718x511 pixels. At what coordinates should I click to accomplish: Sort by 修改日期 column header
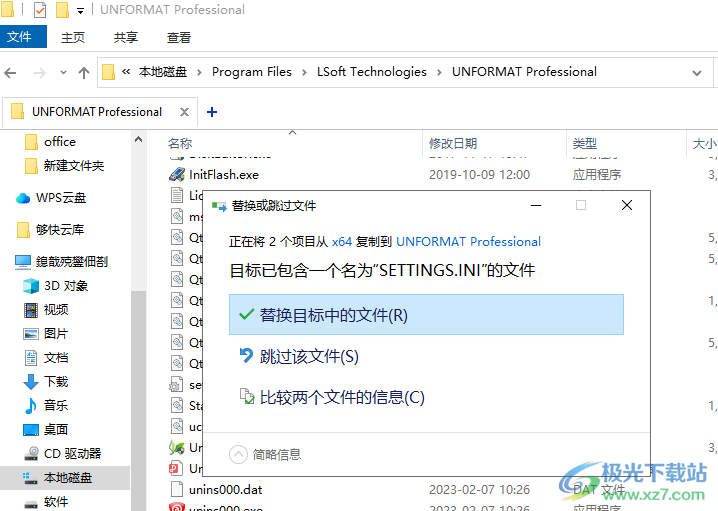pyautogui.click(x=453, y=143)
